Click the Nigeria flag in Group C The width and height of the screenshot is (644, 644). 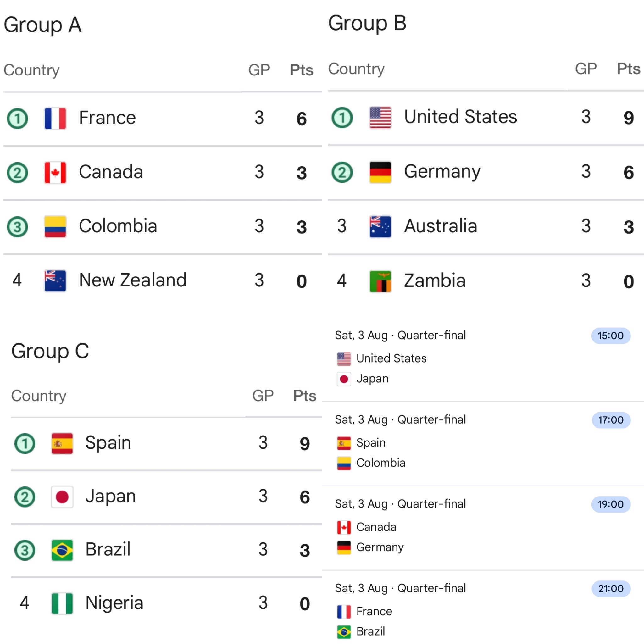pyautogui.click(x=62, y=603)
